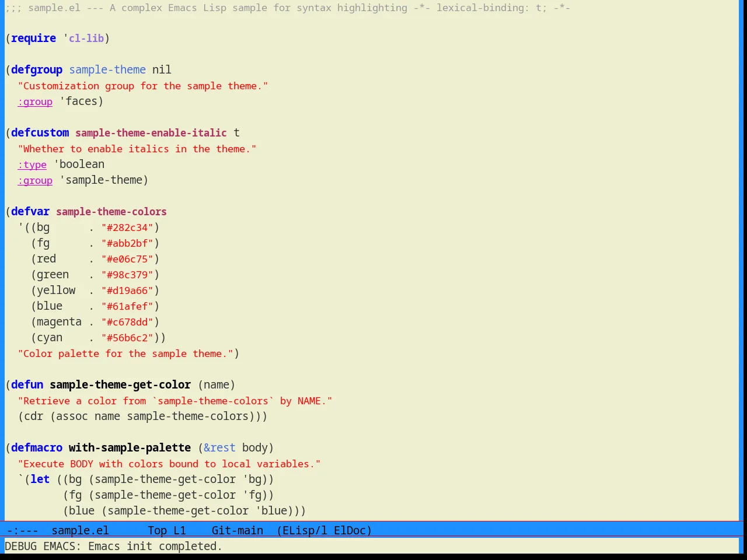The width and height of the screenshot is (747, 560).
Task: Click the 'Whether to enable italics' docstring
Action: click(137, 149)
